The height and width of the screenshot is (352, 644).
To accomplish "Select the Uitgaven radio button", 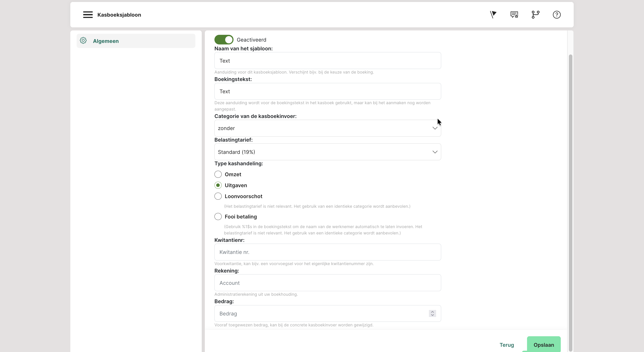I will pyautogui.click(x=218, y=185).
